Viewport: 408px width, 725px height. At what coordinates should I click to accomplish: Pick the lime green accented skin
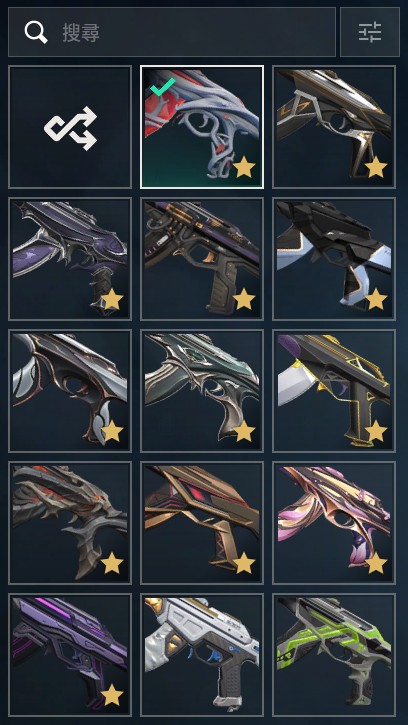[334, 655]
